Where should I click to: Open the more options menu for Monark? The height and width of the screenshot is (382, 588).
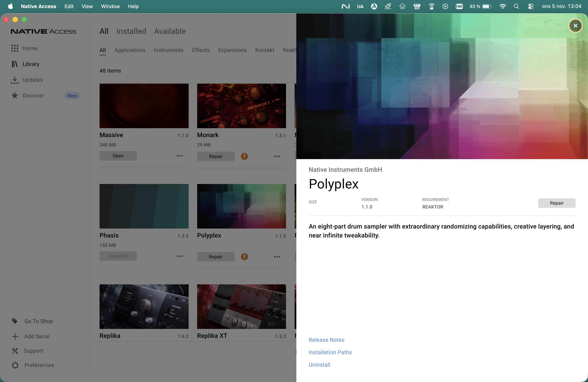coord(277,156)
